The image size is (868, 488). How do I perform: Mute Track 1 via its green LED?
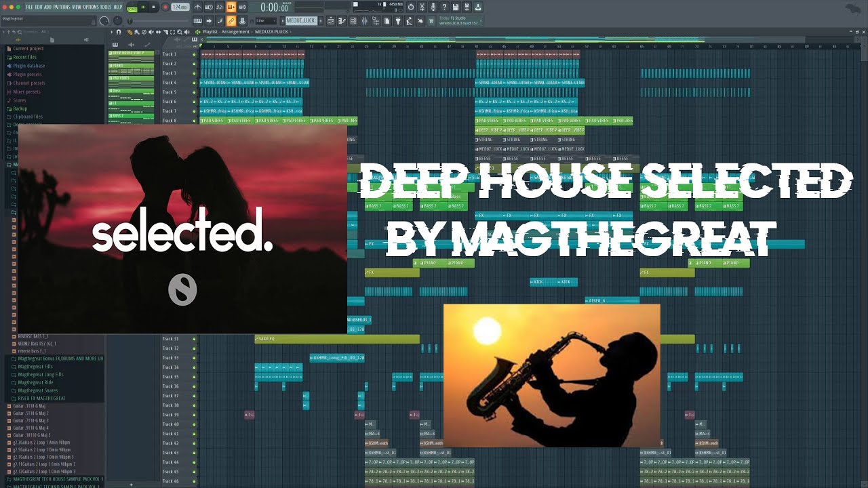click(194, 54)
